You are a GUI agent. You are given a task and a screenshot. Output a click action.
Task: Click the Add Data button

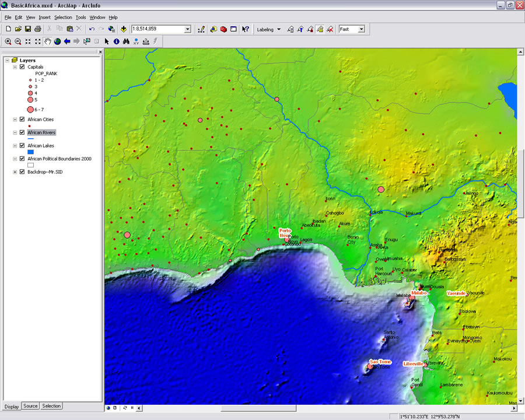(x=124, y=29)
